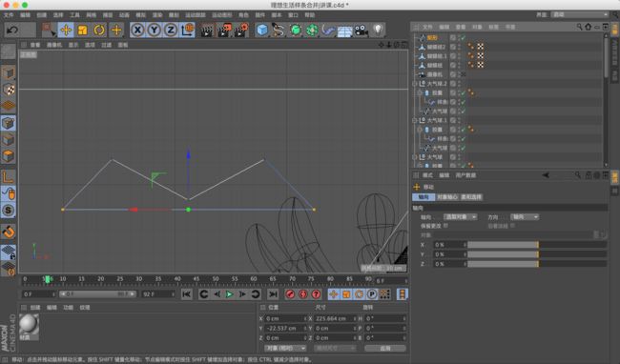620x364 pixels.
Task: Enable the Snap (S) tool in sidebar
Action: coord(9,210)
